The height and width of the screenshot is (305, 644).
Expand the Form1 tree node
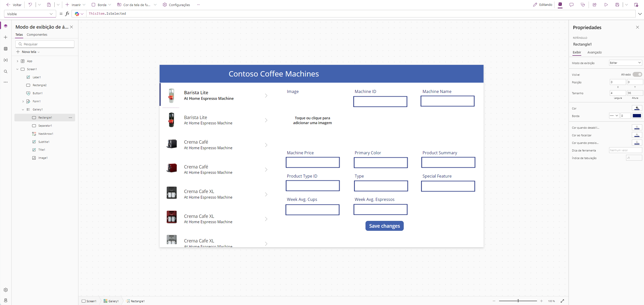pos(23,101)
